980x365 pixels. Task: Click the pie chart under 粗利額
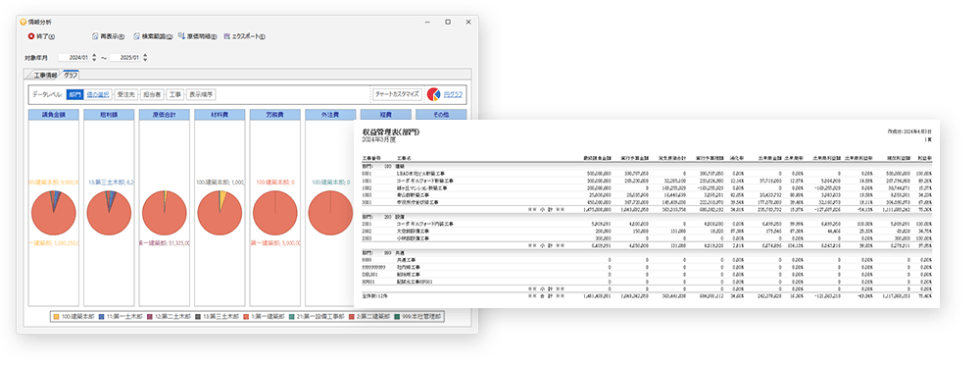tap(109, 213)
